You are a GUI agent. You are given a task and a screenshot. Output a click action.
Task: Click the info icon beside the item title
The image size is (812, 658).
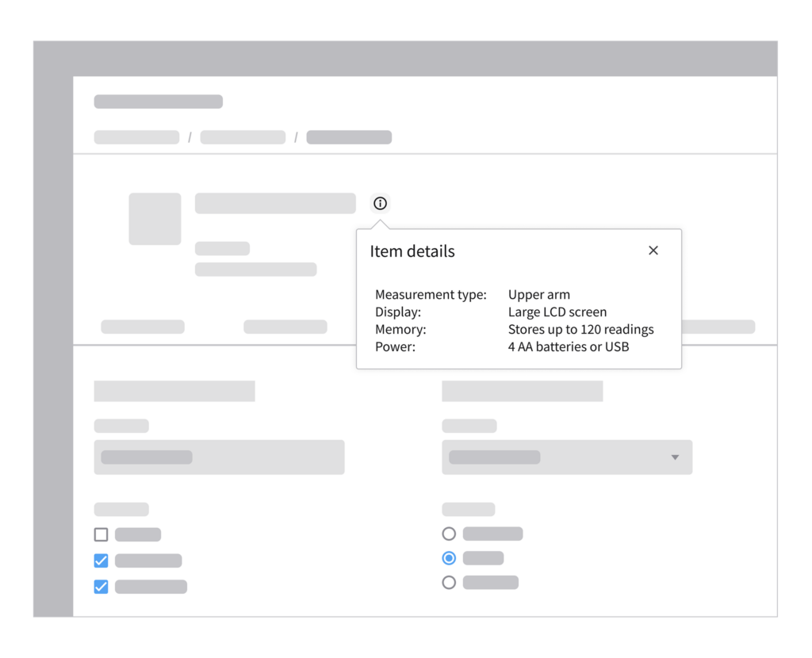381,204
